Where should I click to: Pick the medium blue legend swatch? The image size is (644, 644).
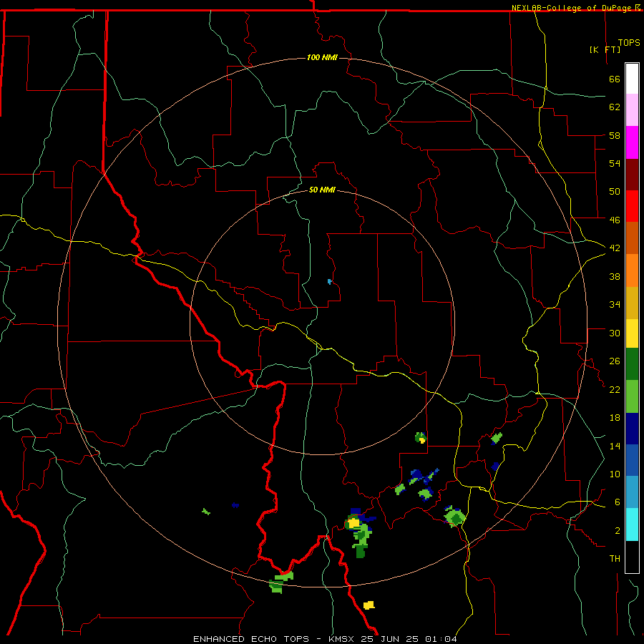point(632,460)
